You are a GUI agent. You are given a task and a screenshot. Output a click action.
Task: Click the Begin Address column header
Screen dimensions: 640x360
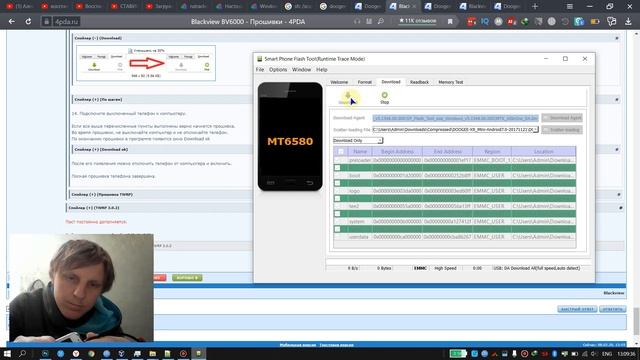pos(397,151)
